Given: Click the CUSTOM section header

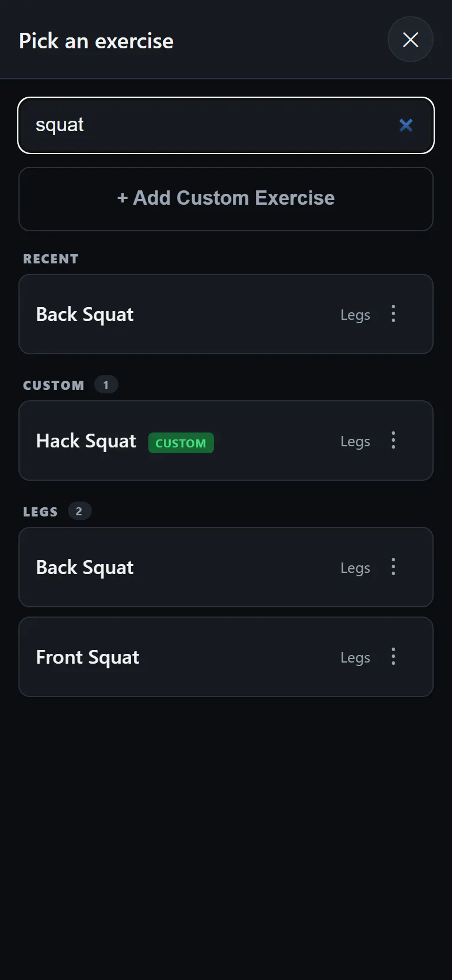Looking at the screenshot, I should pos(53,385).
